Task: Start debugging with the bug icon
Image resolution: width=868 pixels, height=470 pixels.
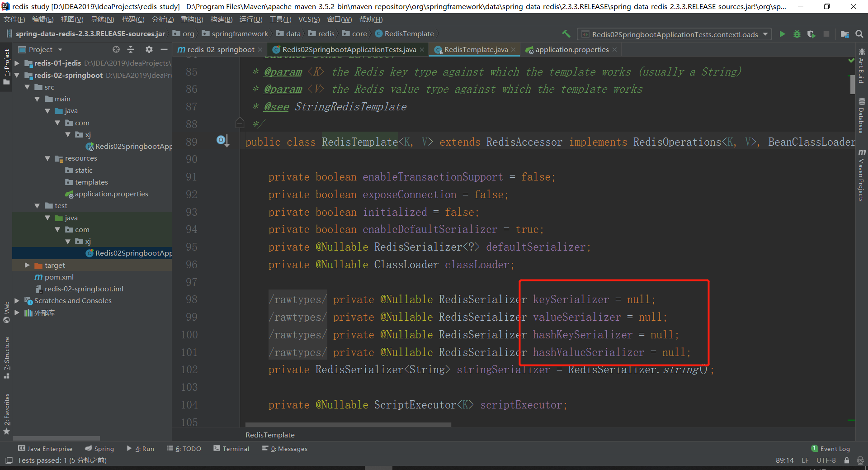Action: pos(797,34)
